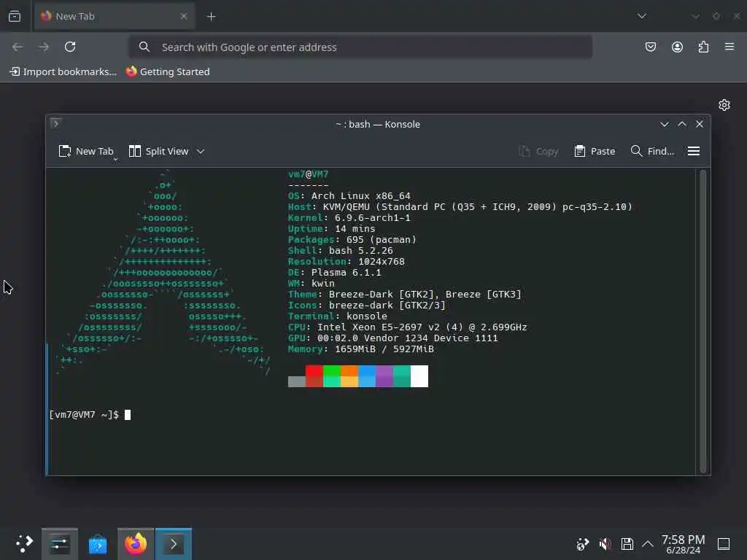Open Getting Started bookmark
The width and height of the screenshot is (747, 560).
pyautogui.click(x=168, y=71)
